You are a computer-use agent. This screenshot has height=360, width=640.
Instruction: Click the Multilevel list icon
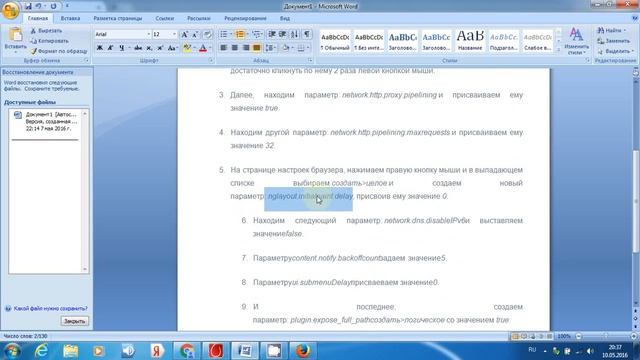click(256, 34)
